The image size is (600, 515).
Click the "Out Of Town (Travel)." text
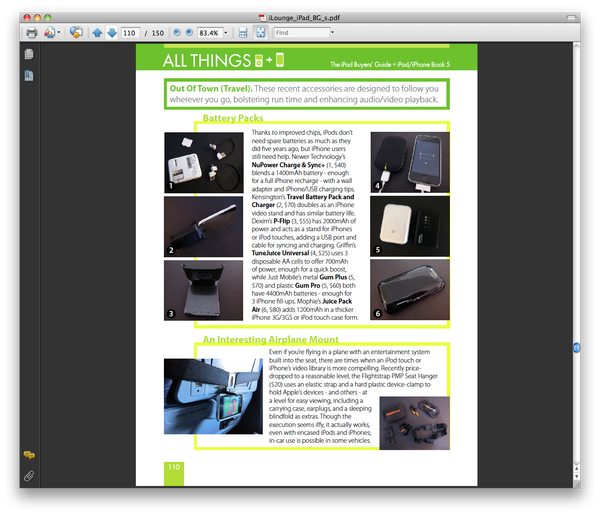click(211, 88)
